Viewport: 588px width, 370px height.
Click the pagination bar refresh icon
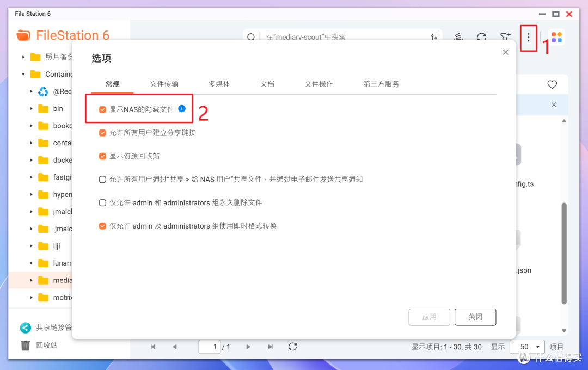(293, 347)
